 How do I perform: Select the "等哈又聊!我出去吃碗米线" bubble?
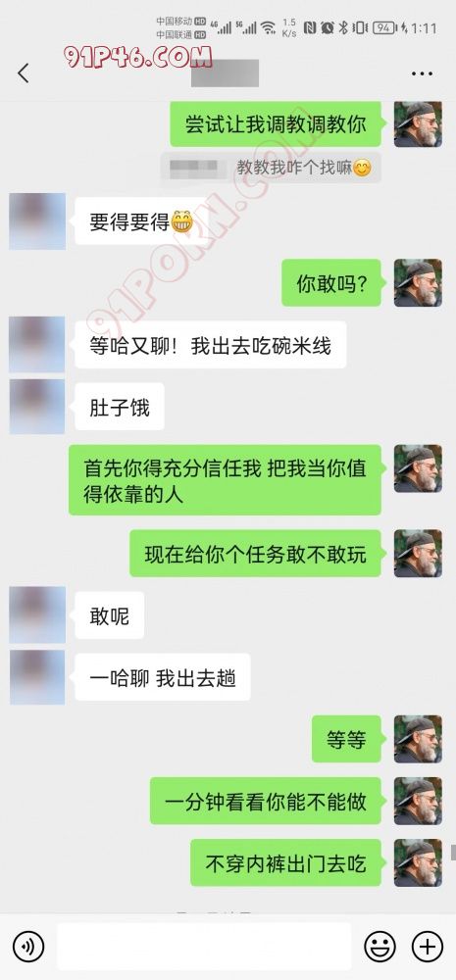[210, 345]
